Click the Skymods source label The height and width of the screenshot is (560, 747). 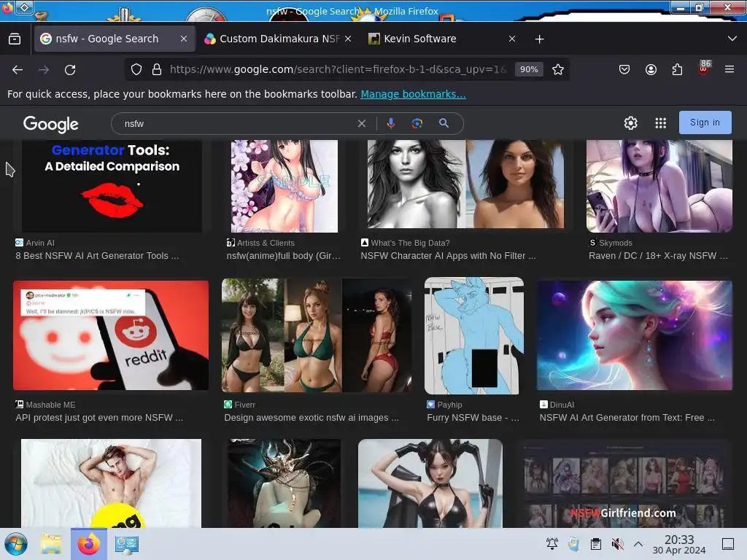tap(616, 243)
